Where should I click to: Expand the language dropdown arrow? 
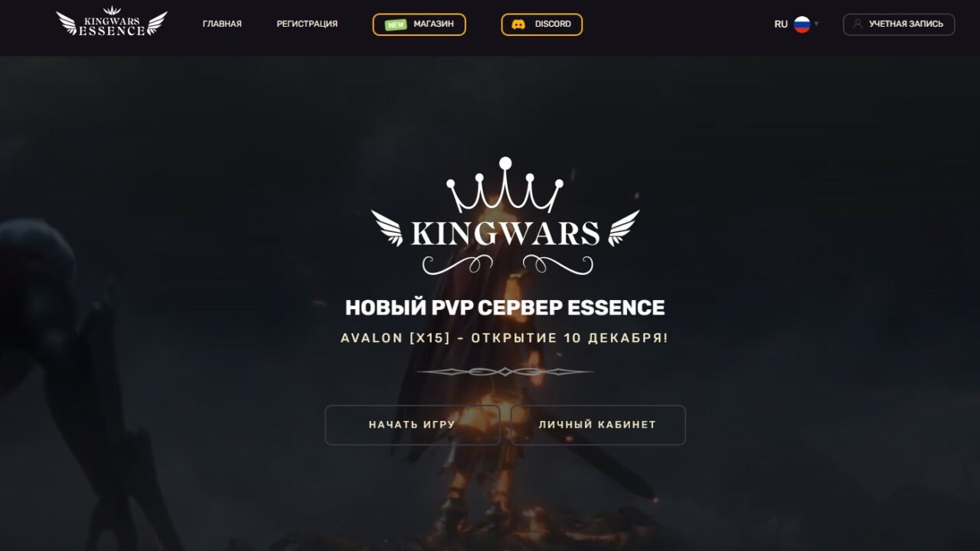coord(816,24)
